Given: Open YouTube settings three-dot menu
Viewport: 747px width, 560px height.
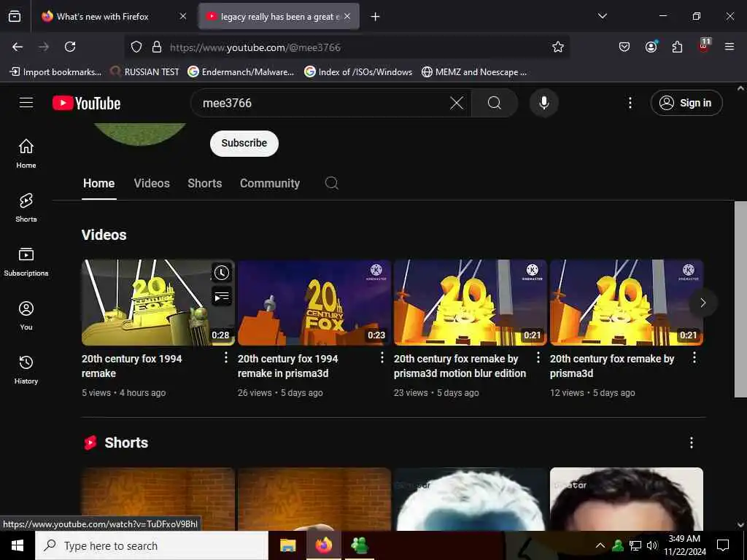Looking at the screenshot, I should [630, 103].
